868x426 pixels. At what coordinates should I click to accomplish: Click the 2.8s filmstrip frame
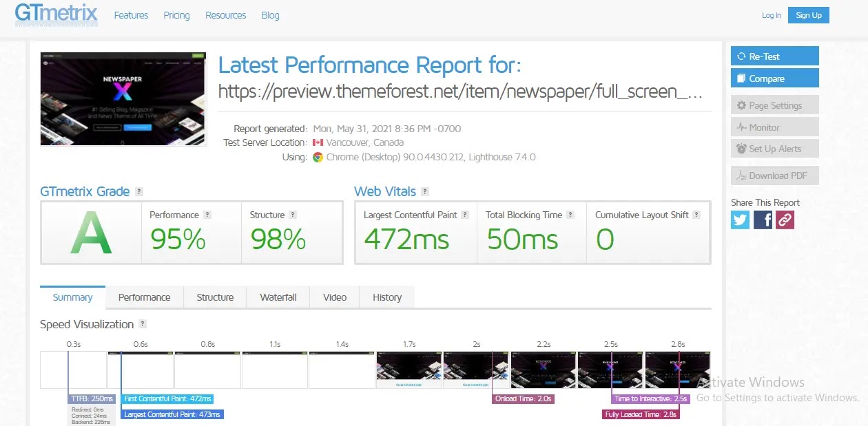pyautogui.click(x=677, y=370)
